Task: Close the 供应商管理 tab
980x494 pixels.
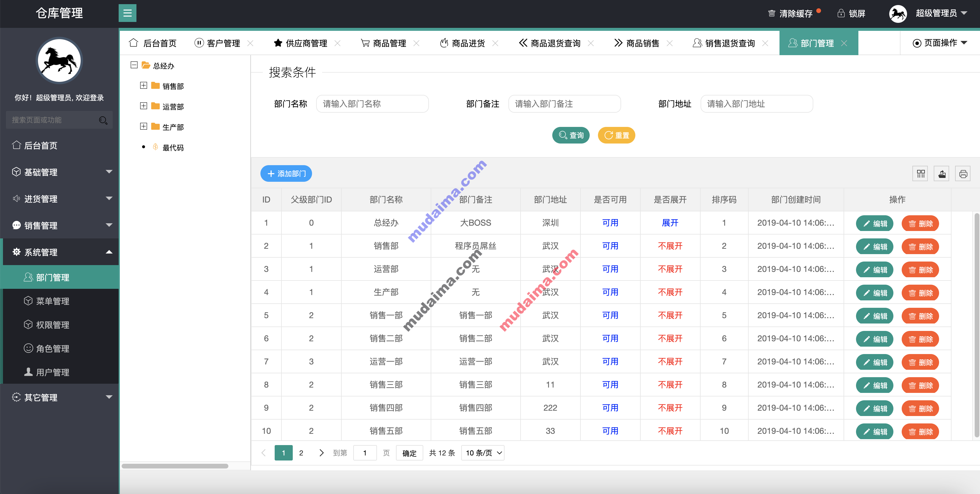Action: (x=338, y=43)
